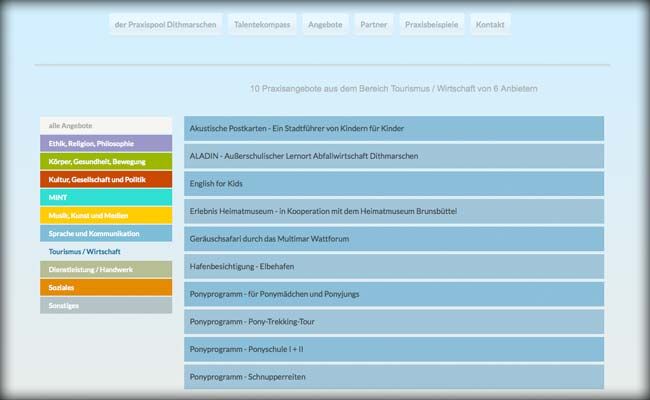Filter by the Soziales category
The height and width of the screenshot is (400, 650).
(x=106, y=288)
